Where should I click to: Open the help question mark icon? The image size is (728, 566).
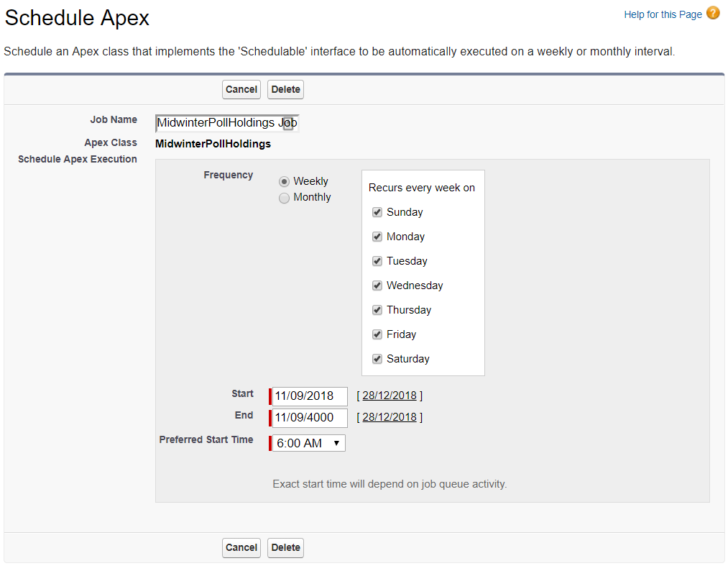(x=713, y=13)
